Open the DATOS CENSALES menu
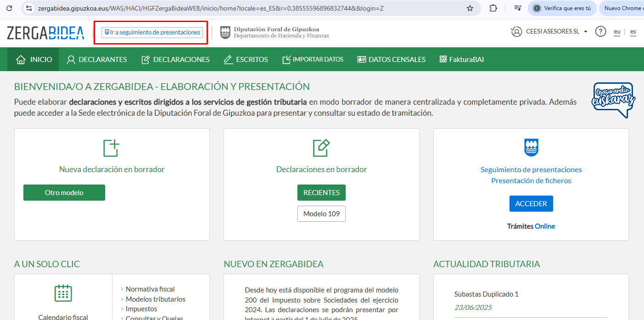 pyautogui.click(x=392, y=59)
